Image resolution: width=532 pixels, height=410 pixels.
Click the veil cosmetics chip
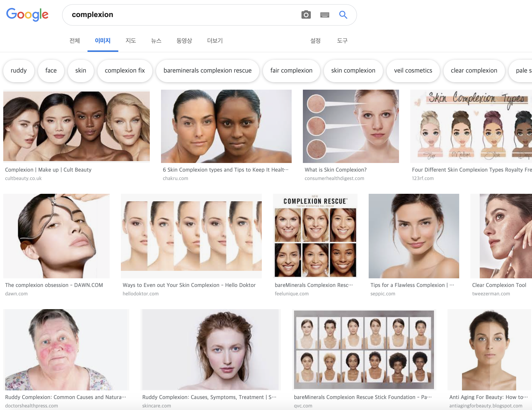[x=413, y=71]
